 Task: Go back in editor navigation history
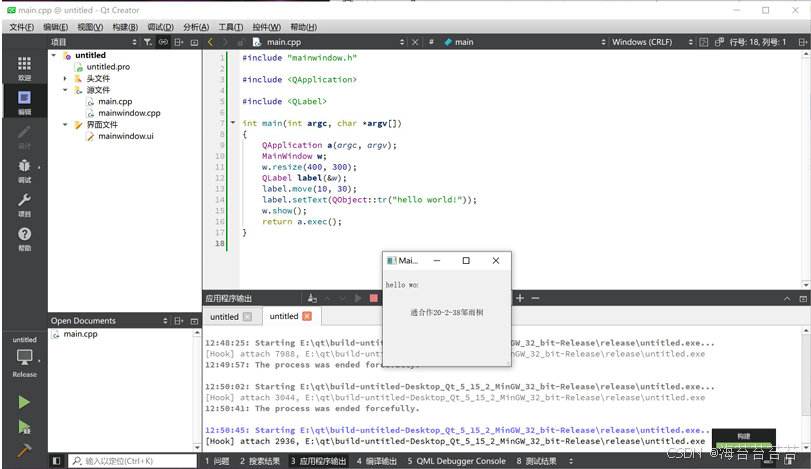click(211, 42)
